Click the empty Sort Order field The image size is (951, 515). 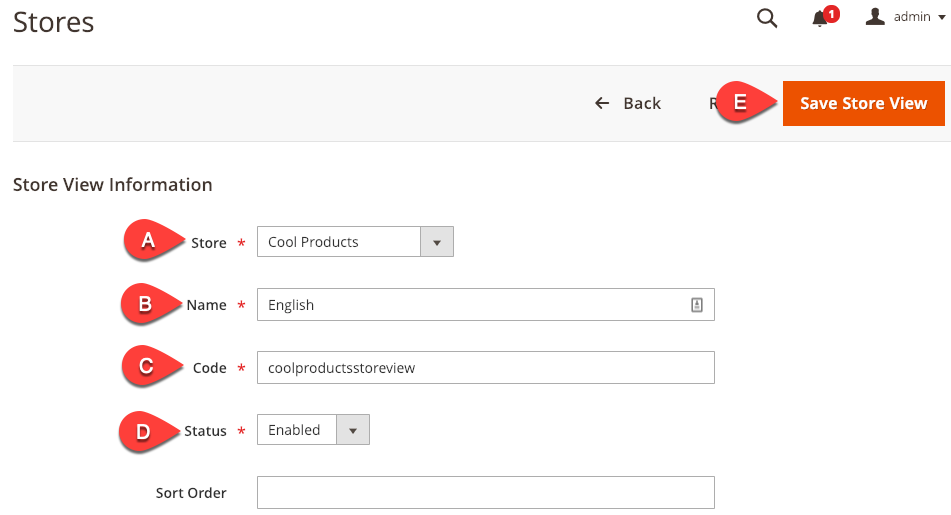point(485,492)
